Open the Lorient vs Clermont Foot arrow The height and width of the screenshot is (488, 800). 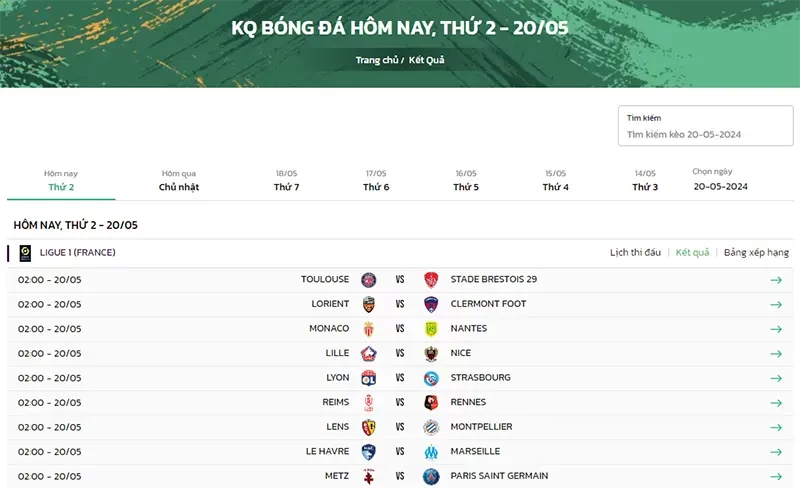[x=776, y=304]
